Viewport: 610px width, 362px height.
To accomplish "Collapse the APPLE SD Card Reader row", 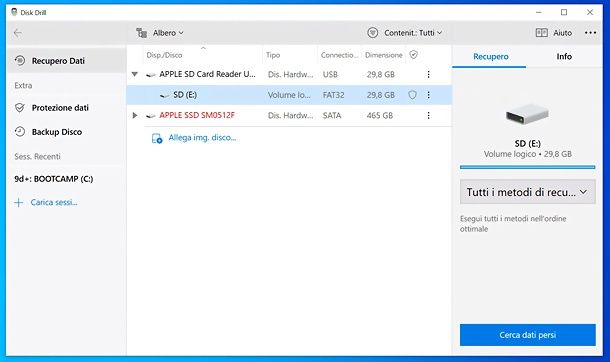I will click(135, 74).
